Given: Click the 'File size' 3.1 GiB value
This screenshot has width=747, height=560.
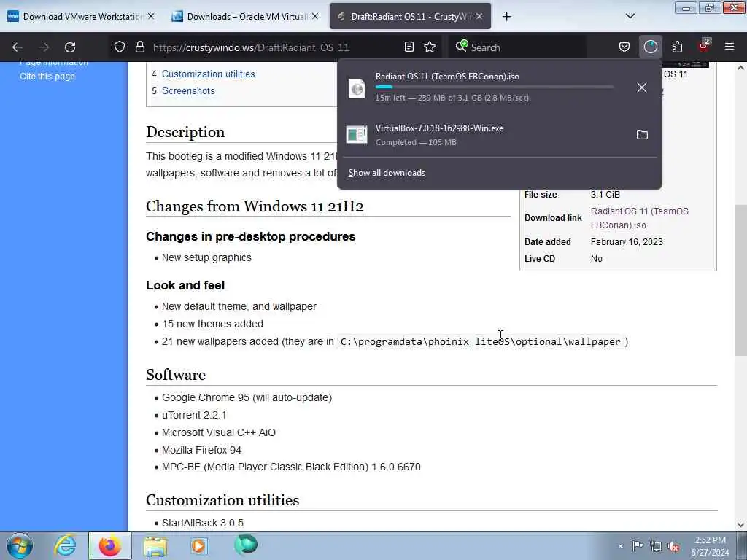Looking at the screenshot, I should 605,194.
